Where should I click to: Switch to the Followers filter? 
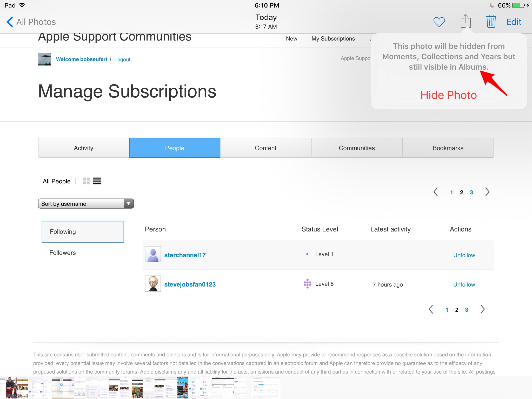point(62,252)
